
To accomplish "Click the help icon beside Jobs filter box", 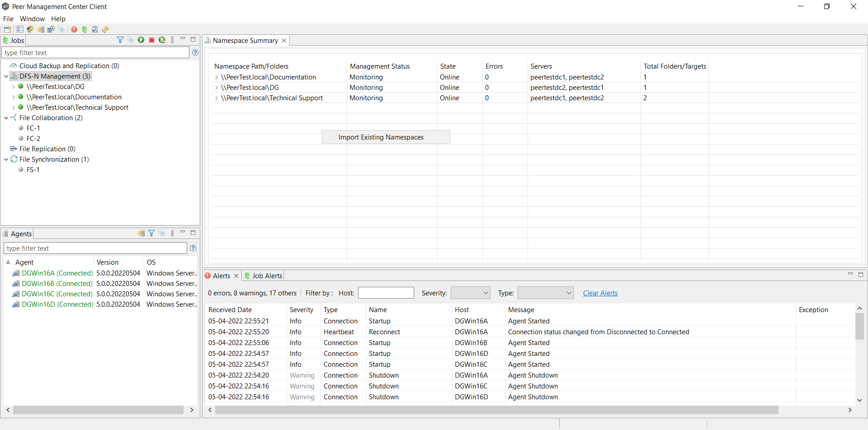I will point(195,52).
